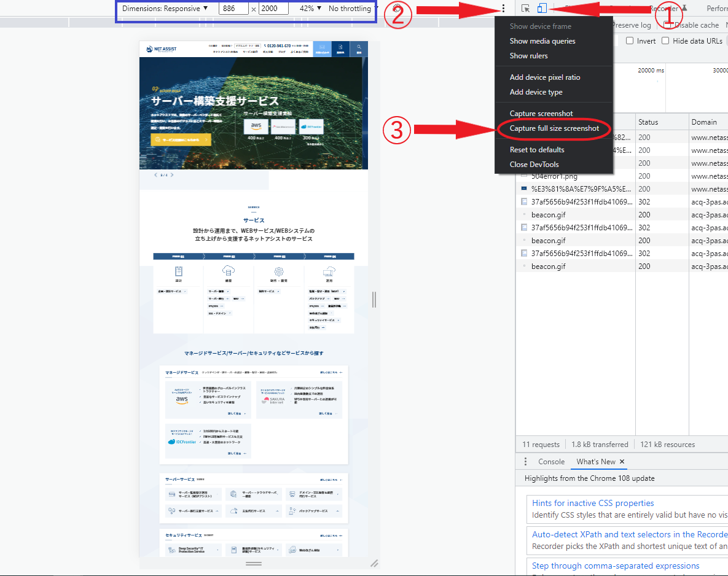The width and height of the screenshot is (728, 576).
Task: Activate the inspect element picker icon
Action: [525, 9]
